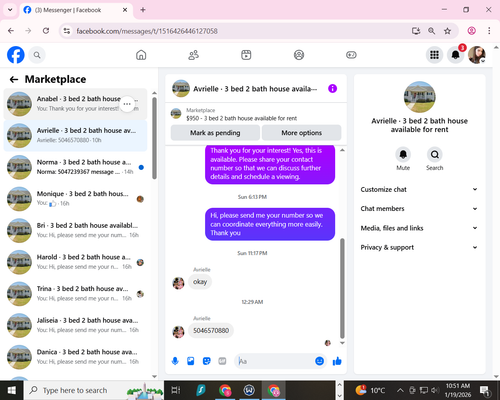Click Mark as pending button
Image resolution: width=500 pixels, height=400 pixels.
pyautogui.click(x=215, y=133)
